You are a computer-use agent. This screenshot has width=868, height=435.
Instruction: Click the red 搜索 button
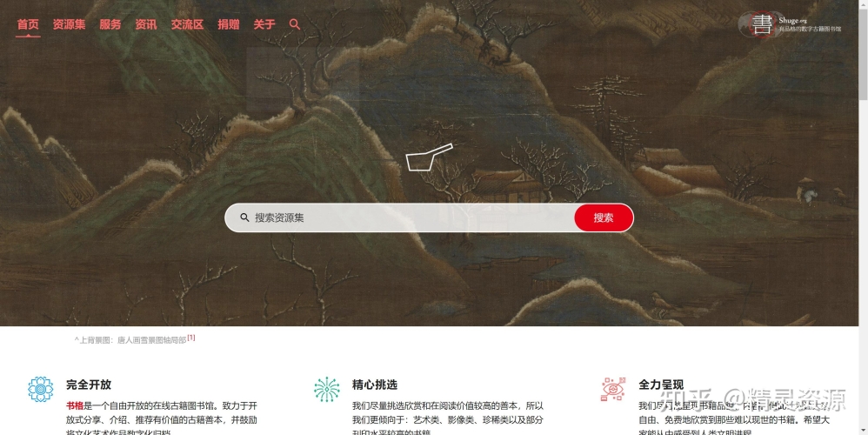(604, 217)
